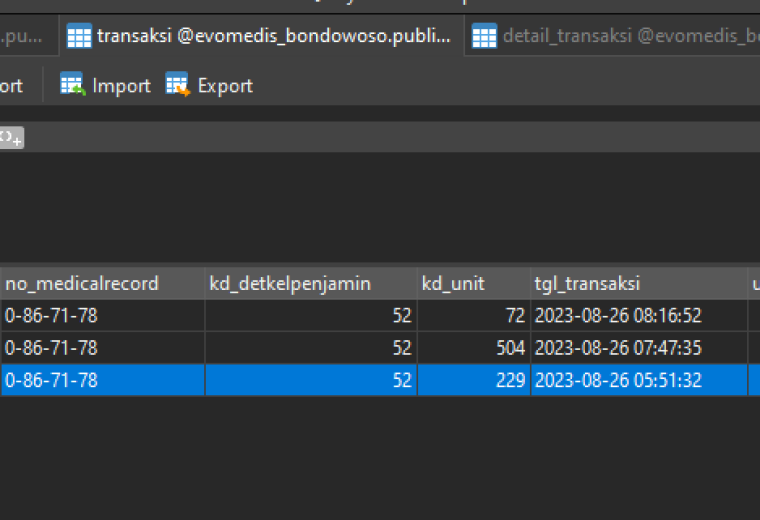The height and width of the screenshot is (520, 760).
Task: Click the kd_detkelpenjamin column header
Action: click(311, 284)
